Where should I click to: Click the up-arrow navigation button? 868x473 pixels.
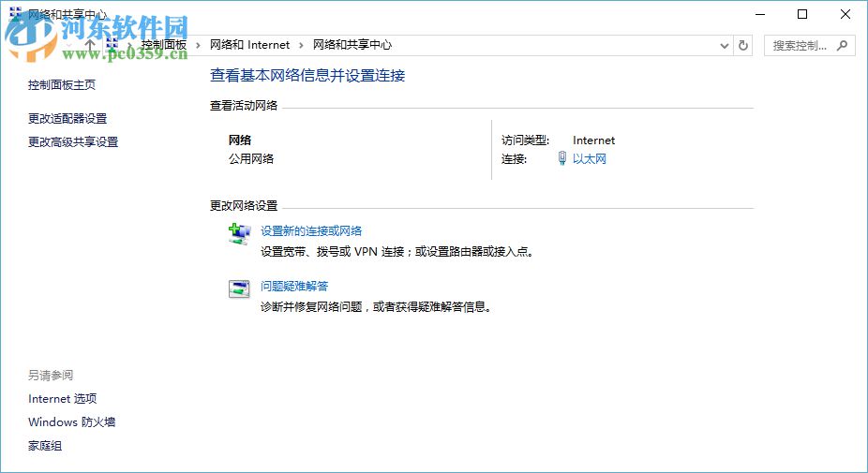tap(90, 45)
